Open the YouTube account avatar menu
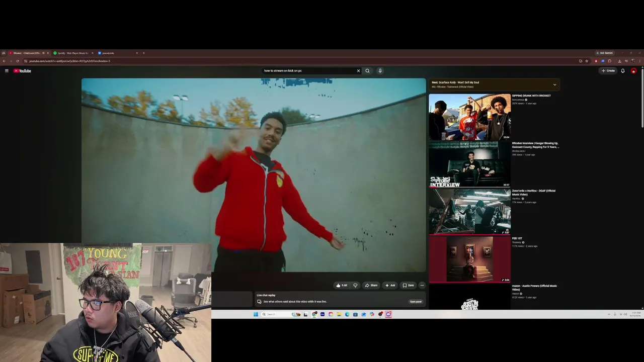Viewport: 644px width, 362px height. point(633,71)
